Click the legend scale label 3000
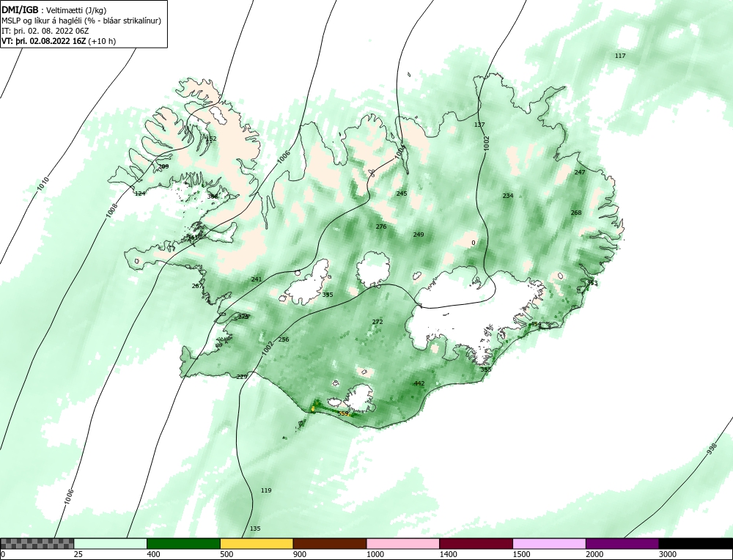Viewport: 733px width, 560px height. coord(668,554)
